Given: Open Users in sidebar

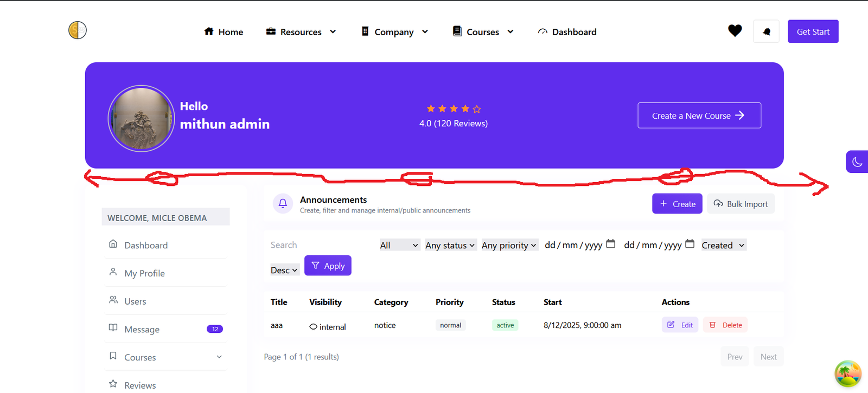Looking at the screenshot, I should [165, 301].
